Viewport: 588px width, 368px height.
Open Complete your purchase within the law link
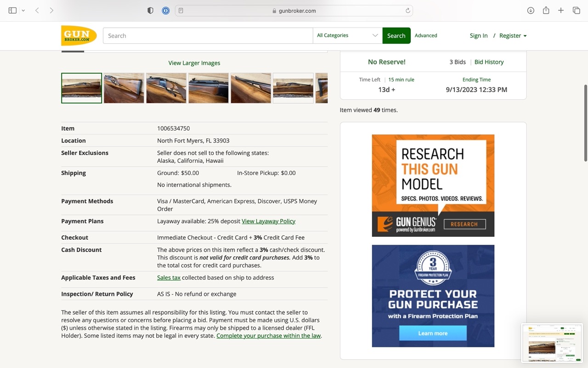click(269, 336)
